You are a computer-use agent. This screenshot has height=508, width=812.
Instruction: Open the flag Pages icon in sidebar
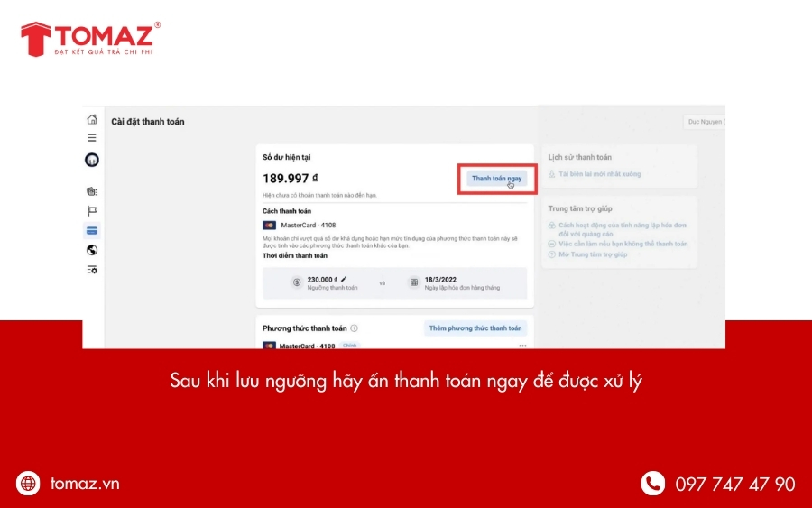(x=91, y=210)
